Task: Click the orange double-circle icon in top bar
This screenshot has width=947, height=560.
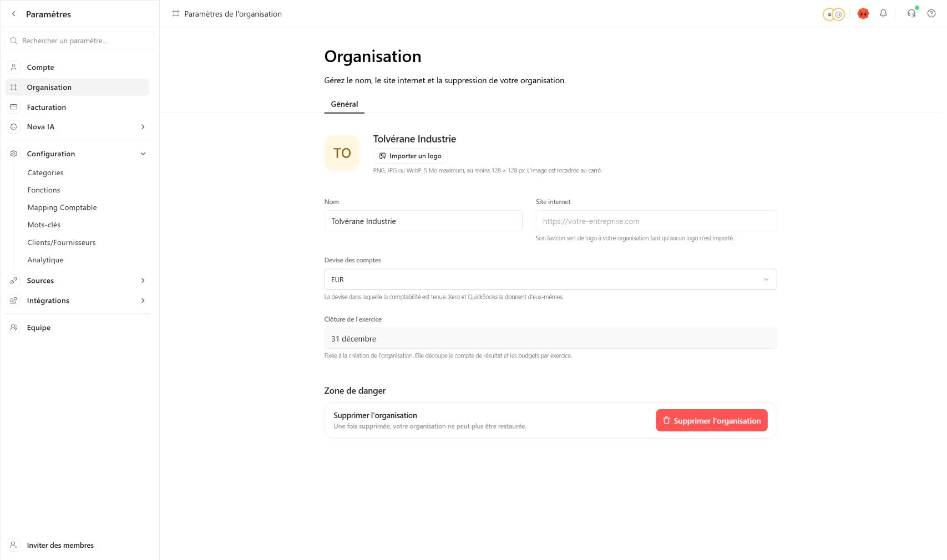Action: click(x=833, y=14)
